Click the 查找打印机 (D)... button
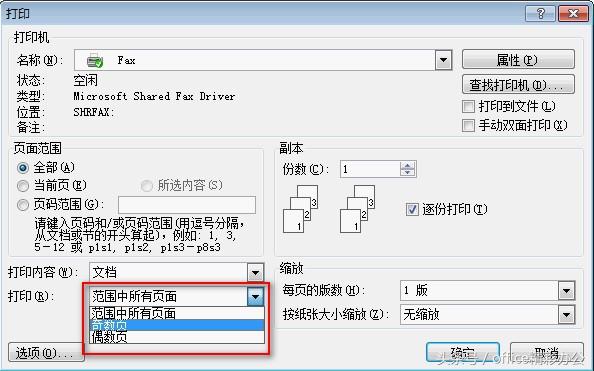The height and width of the screenshot is (371, 594). tap(518, 85)
